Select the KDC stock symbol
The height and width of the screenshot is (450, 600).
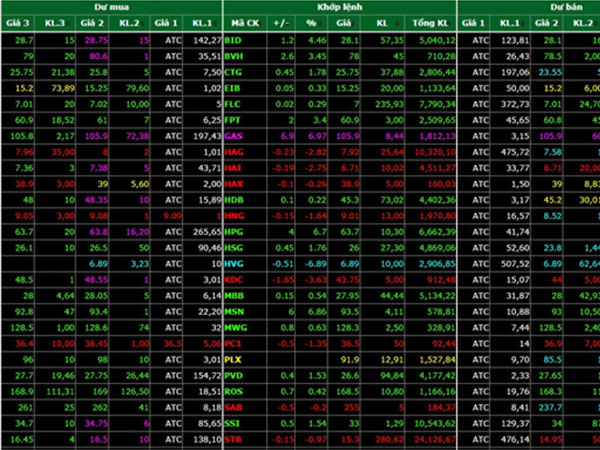(234, 280)
